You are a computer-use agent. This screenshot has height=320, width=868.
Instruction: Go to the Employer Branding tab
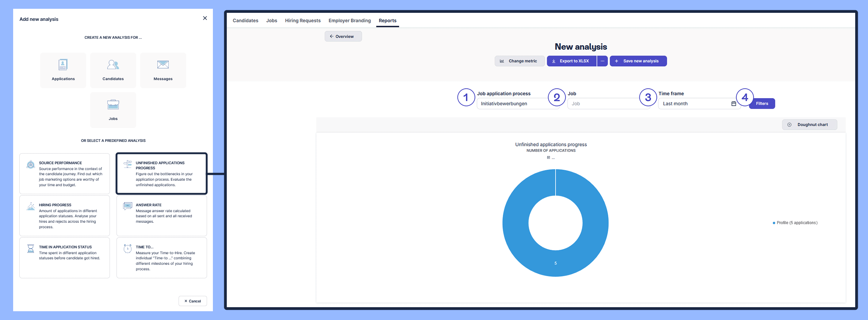click(x=349, y=20)
